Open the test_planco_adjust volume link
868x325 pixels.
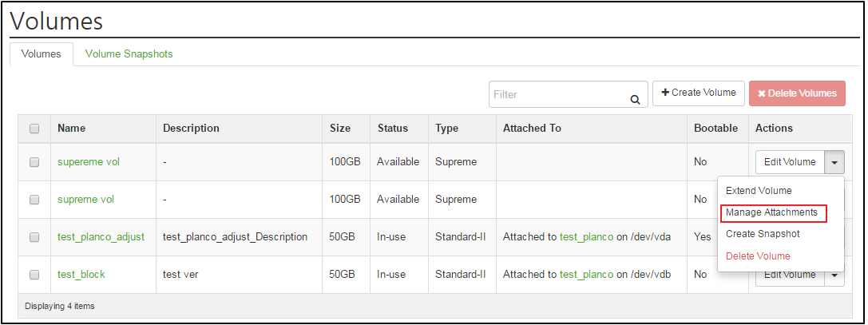coord(101,237)
